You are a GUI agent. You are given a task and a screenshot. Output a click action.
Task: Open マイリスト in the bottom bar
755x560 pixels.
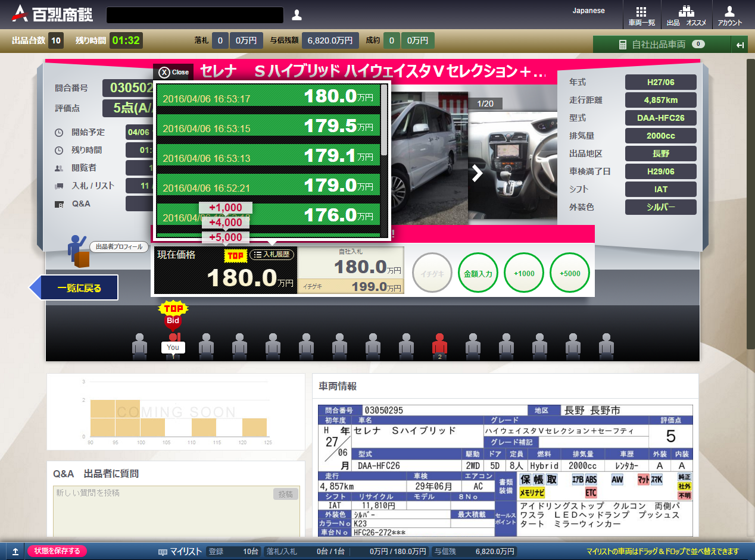point(180,551)
